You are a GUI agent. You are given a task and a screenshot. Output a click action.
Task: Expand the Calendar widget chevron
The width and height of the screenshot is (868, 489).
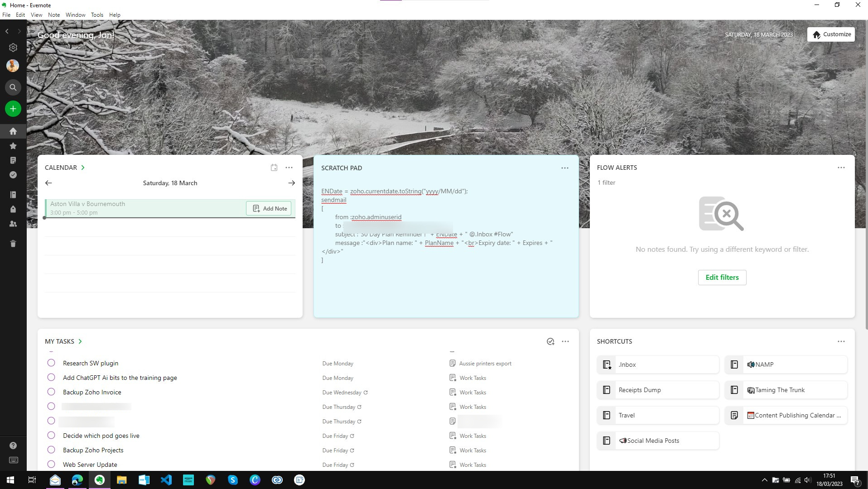tap(83, 168)
